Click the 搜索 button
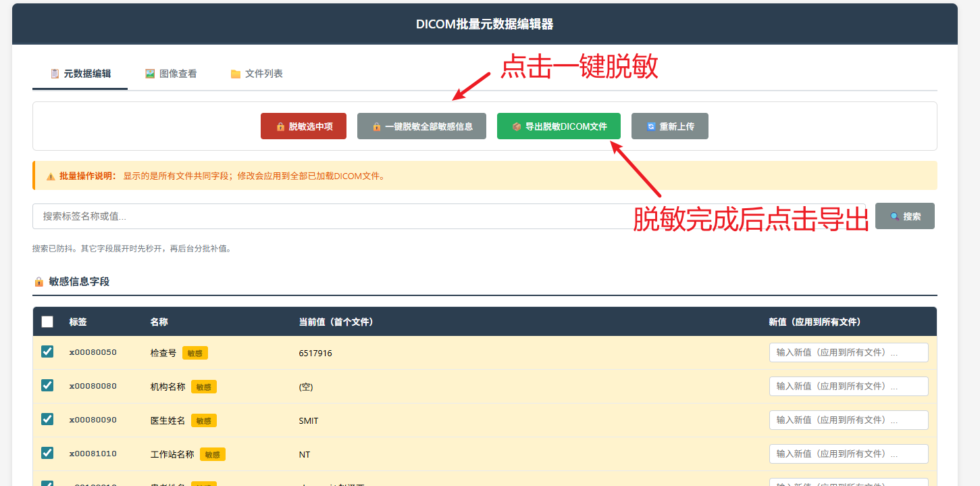 [x=905, y=216]
